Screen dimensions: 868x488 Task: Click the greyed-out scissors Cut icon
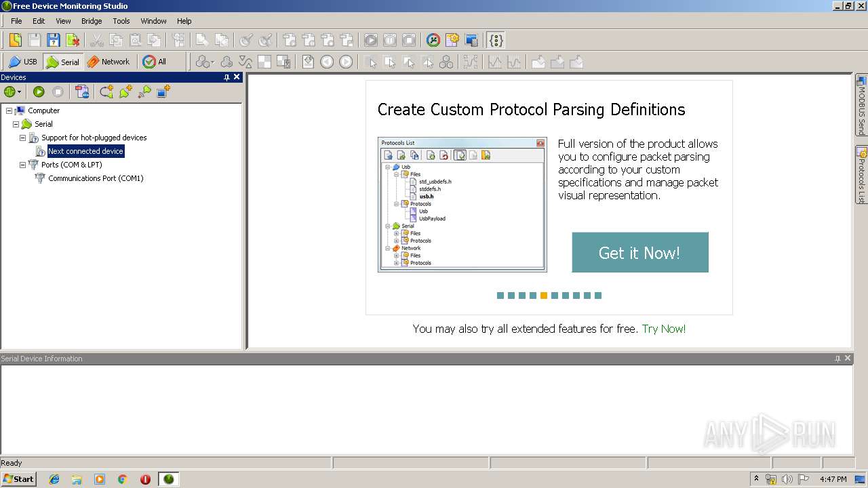click(x=97, y=40)
